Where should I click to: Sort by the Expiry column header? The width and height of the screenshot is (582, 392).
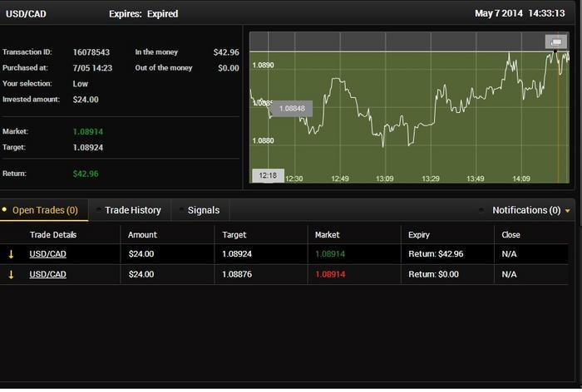click(419, 235)
